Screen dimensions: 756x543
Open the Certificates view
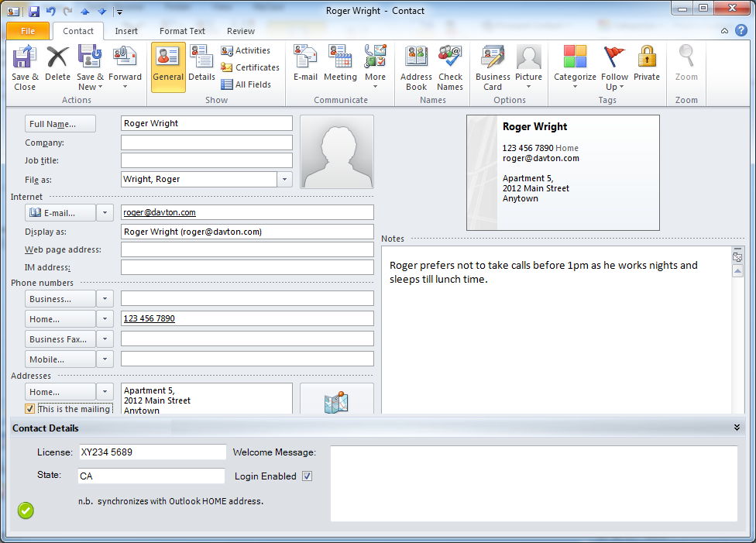point(250,67)
